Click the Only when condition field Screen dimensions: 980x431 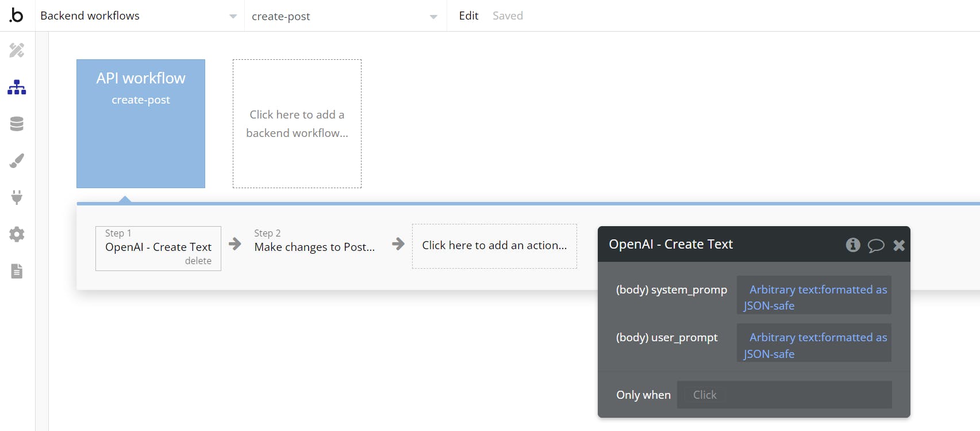[784, 395]
